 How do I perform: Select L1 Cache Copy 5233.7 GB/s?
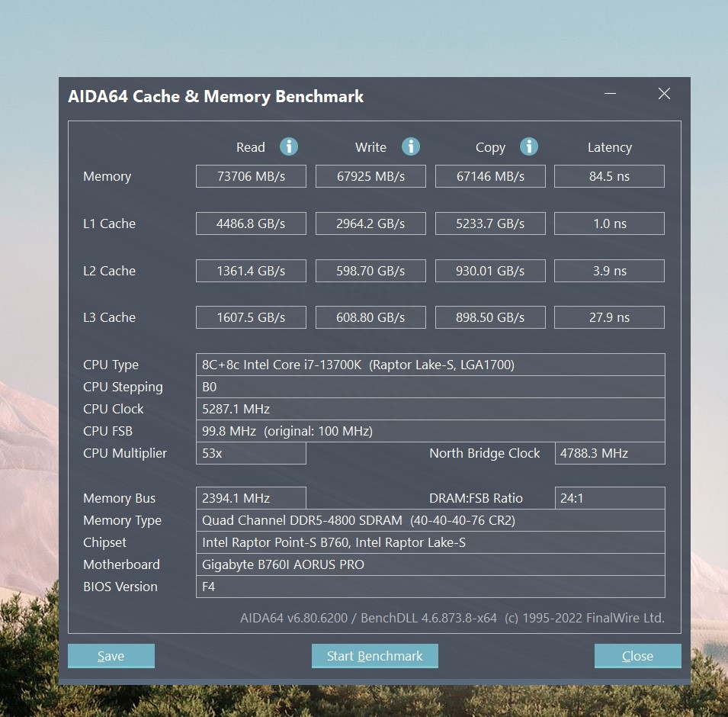490,223
